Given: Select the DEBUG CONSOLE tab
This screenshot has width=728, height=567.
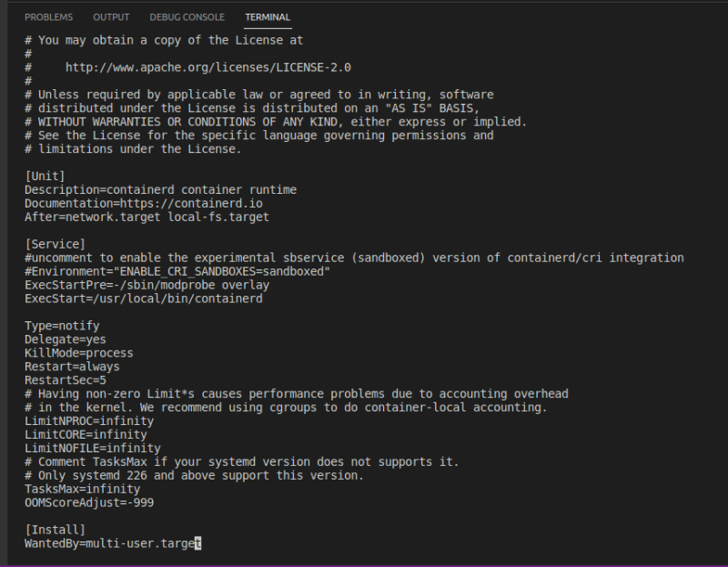Looking at the screenshot, I should click(x=187, y=17).
